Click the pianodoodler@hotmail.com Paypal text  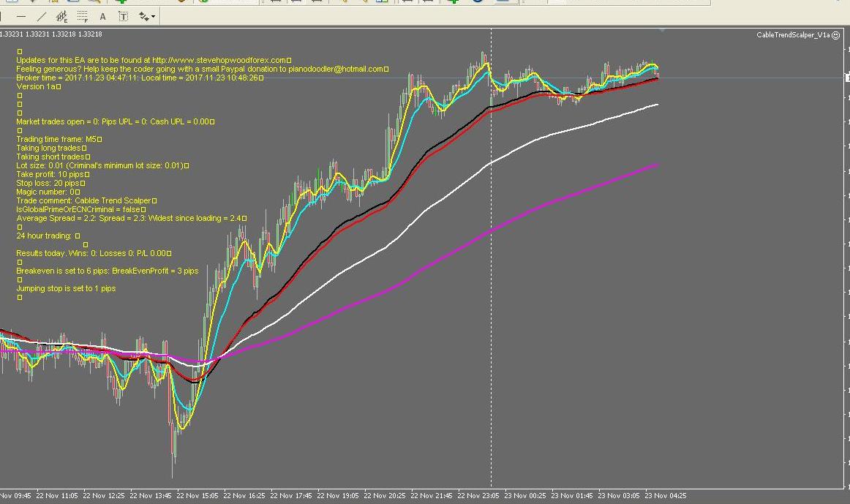pos(336,69)
